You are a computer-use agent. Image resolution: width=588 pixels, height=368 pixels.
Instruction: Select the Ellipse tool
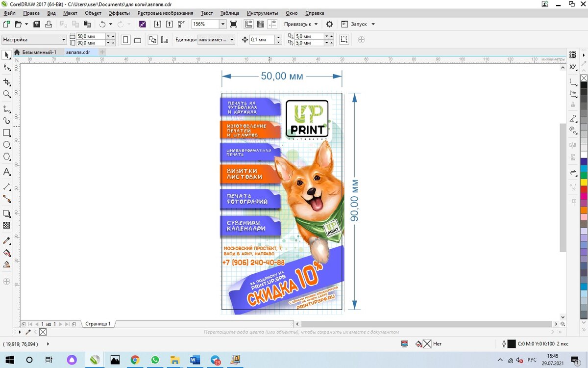click(6, 145)
